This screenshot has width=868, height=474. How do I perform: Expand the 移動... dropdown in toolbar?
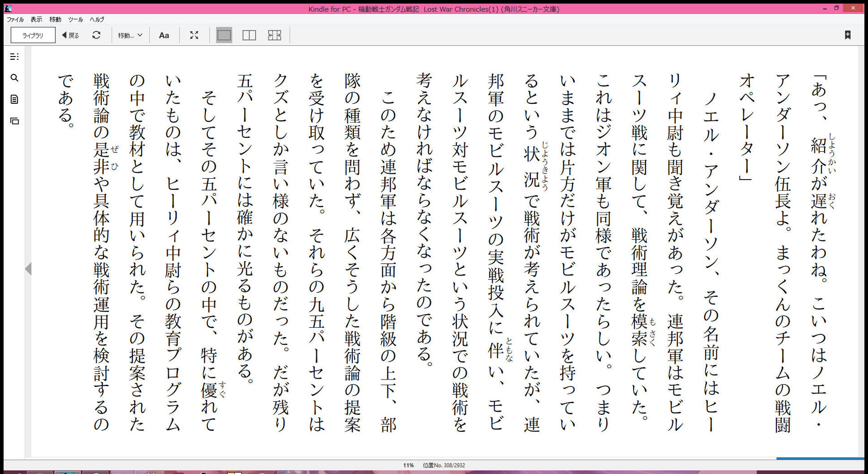(130, 35)
